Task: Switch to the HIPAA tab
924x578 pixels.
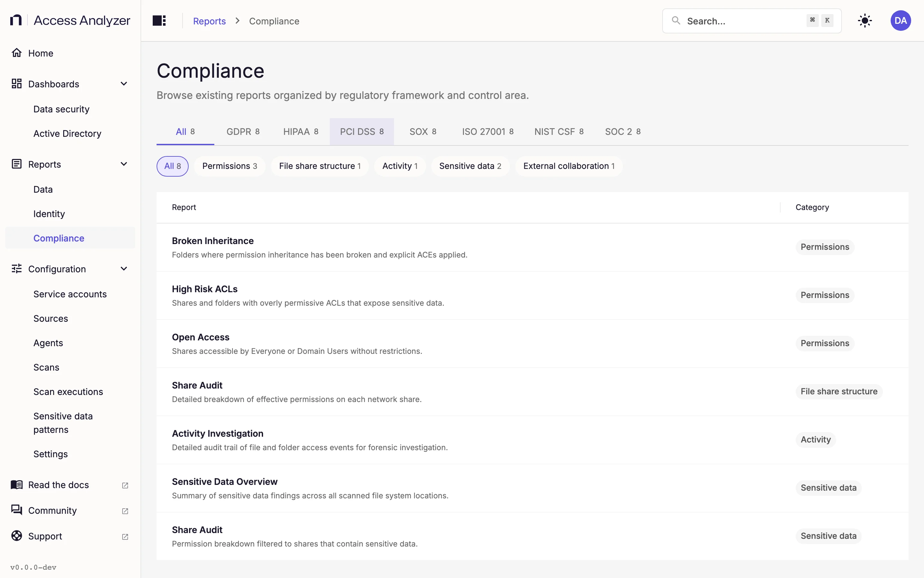Action: tap(301, 132)
